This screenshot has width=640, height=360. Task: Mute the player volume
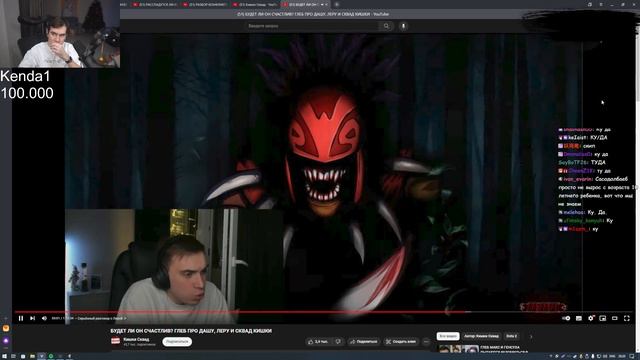44,318
